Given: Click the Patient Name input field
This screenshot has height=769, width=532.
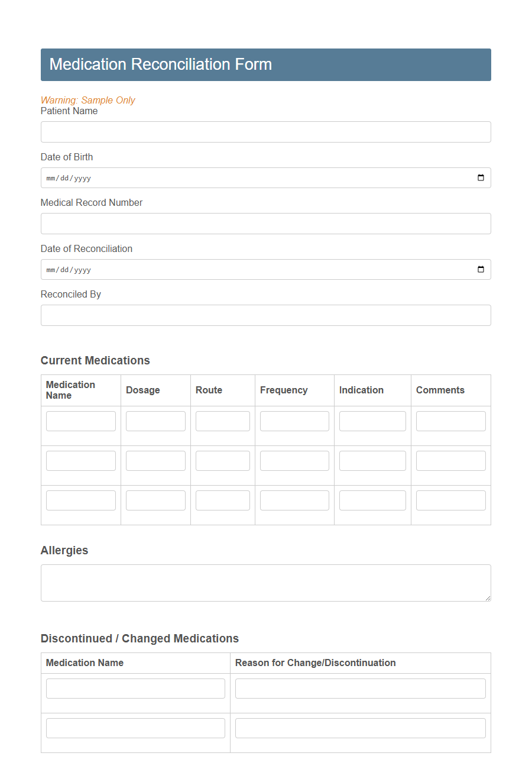Looking at the screenshot, I should click(x=265, y=131).
